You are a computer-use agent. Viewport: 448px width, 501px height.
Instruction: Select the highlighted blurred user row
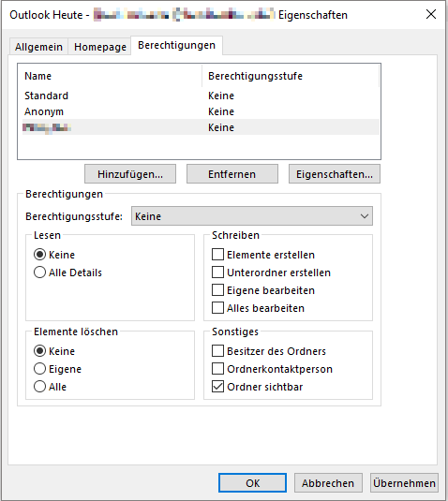(201, 127)
